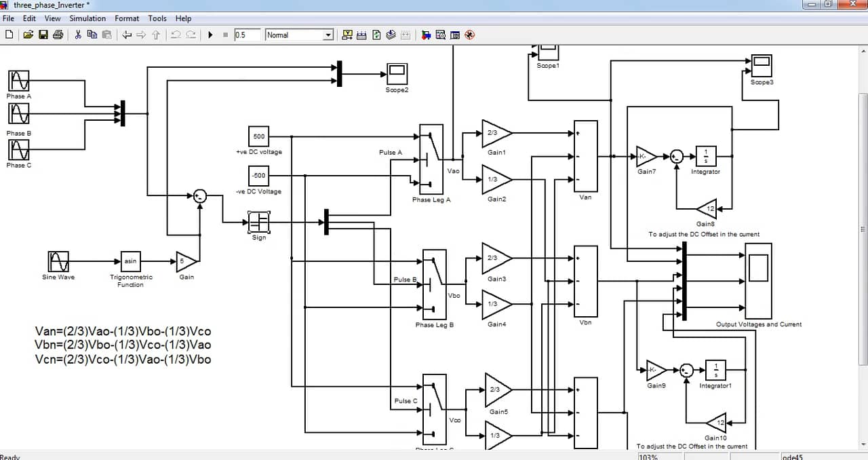The image size is (868, 460).
Task: Open the Simulation menu
Action: [87, 18]
